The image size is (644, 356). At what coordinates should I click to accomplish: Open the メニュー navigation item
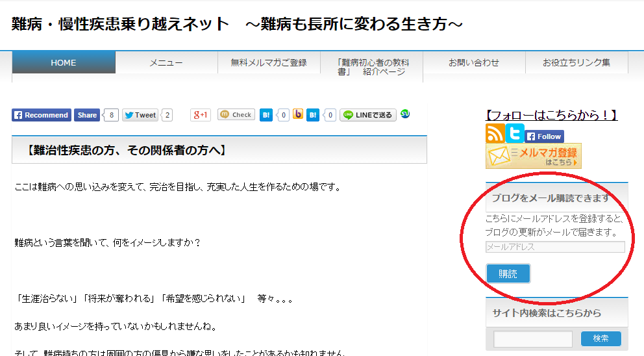pos(166,63)
